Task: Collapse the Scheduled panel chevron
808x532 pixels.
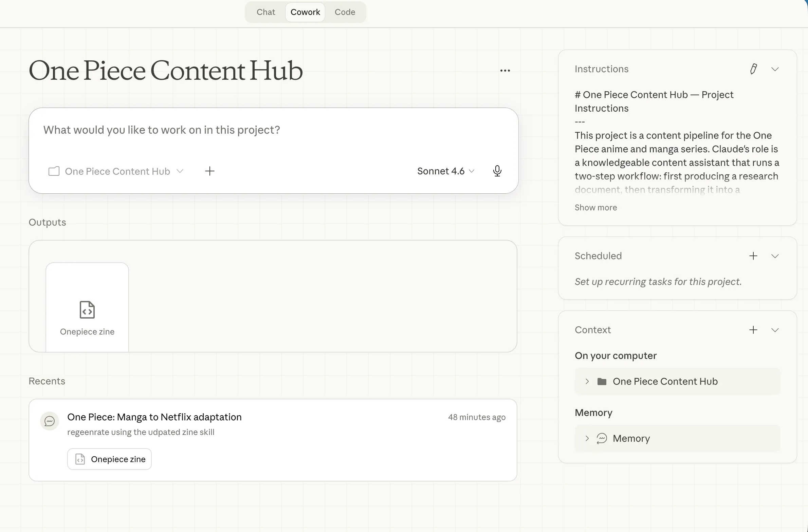Action: click(x=775, y=256)
